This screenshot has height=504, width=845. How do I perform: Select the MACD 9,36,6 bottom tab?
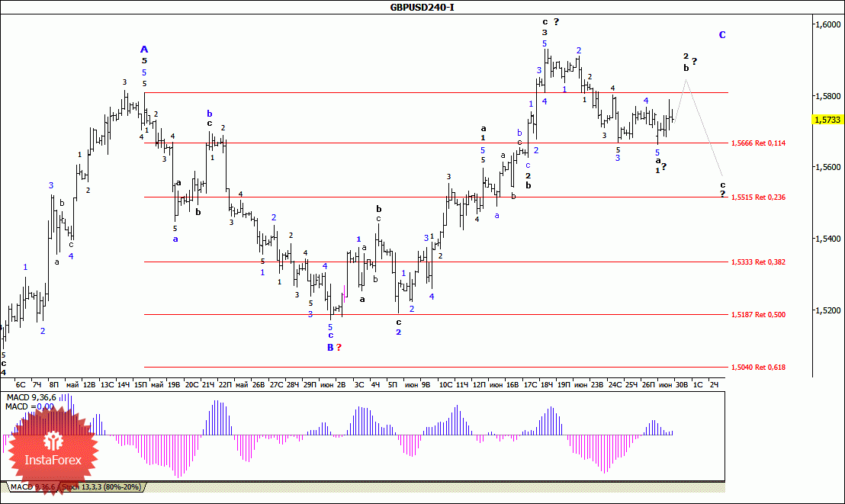[x=32, y=486]
